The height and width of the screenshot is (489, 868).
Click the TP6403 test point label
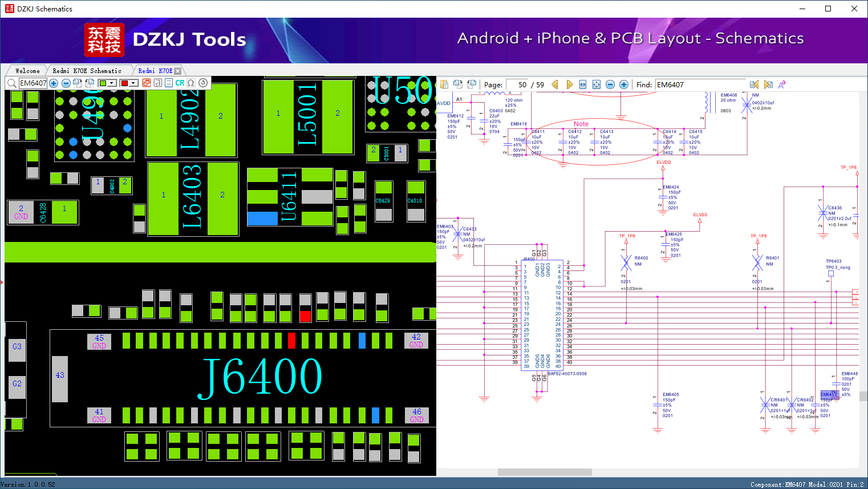coord(834,261)
